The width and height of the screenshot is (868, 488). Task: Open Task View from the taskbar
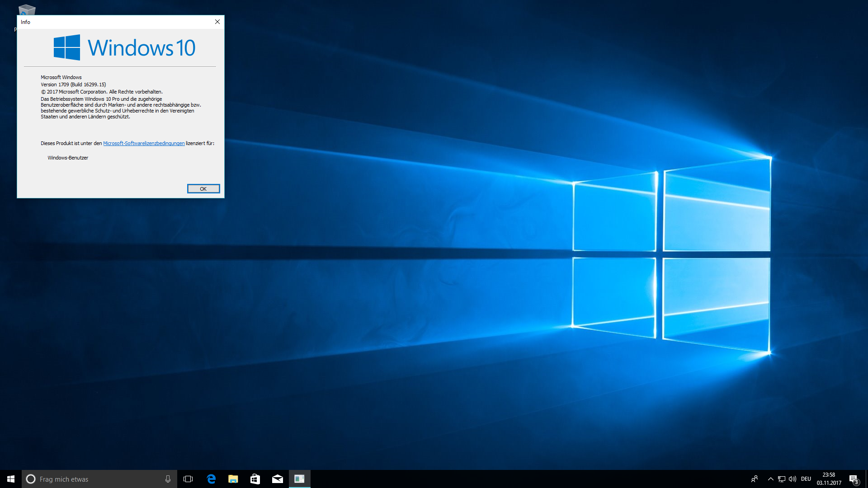[188, 479]
